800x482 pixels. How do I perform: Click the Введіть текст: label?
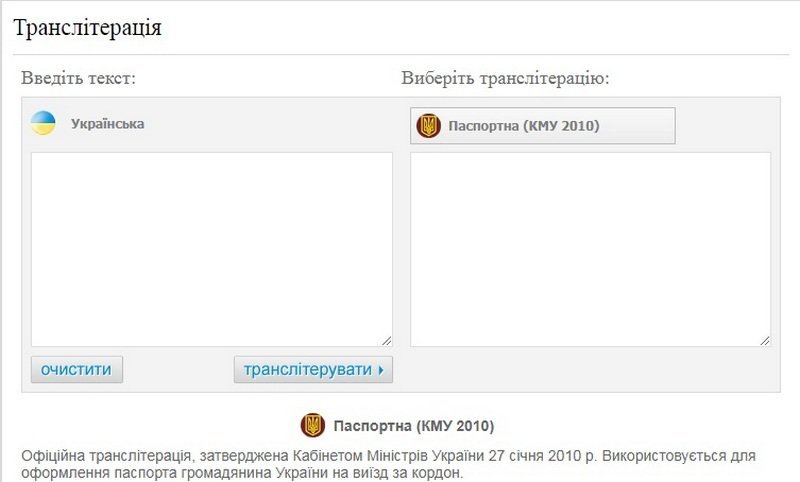78,78
